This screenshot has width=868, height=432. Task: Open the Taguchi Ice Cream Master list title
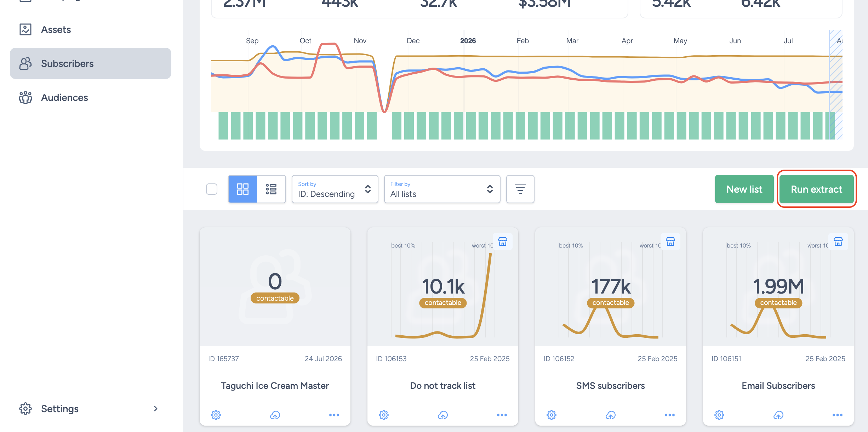tap(275, 386)
